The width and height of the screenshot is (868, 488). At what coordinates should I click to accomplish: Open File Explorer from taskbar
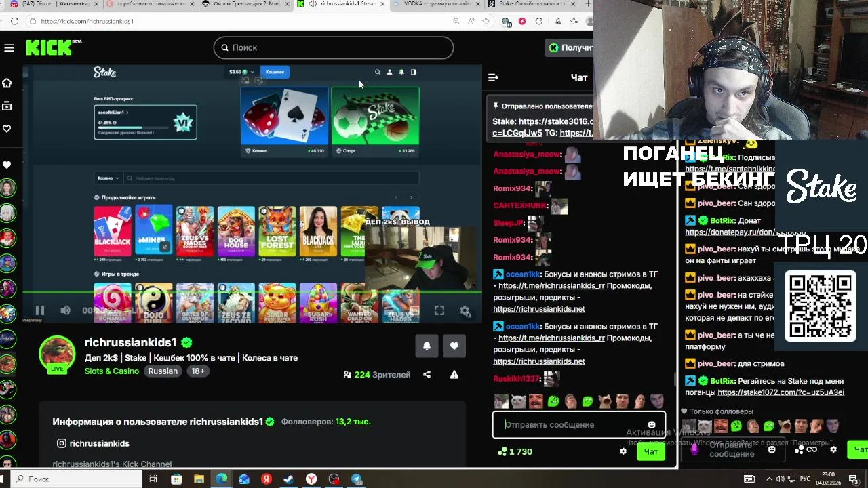point(199,479)
